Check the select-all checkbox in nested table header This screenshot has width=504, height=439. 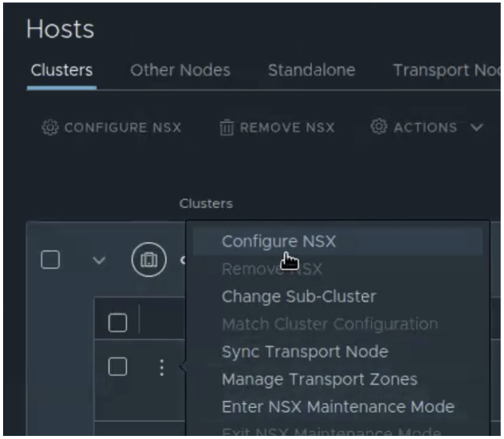tap(117, 322)
